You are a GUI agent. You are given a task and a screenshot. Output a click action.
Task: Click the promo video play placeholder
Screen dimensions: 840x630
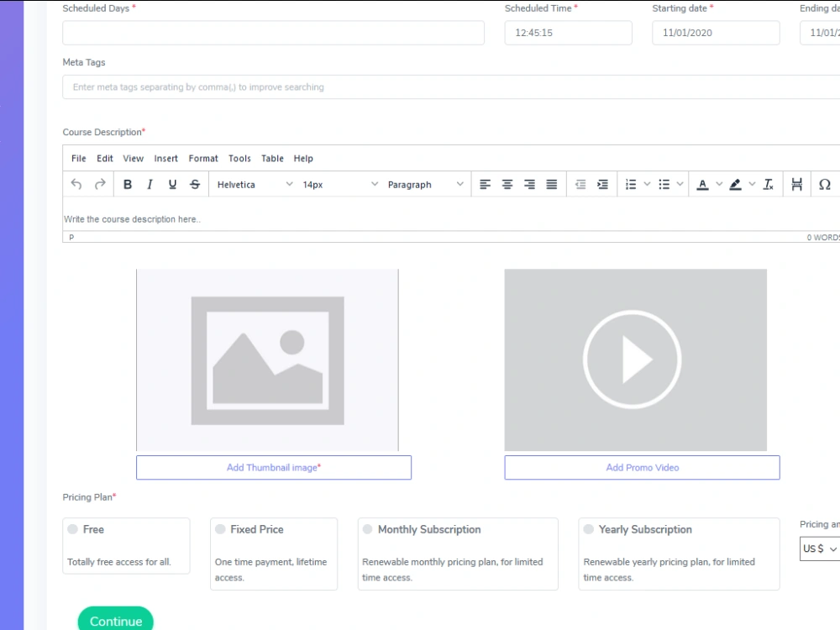pyautogui.click(x=635, y=360)
